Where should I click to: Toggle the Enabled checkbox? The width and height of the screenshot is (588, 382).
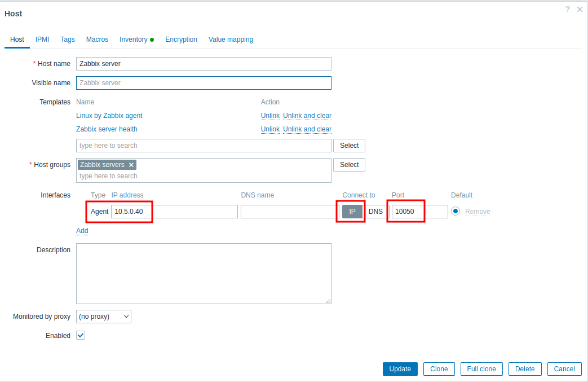(x=81, y=335)
